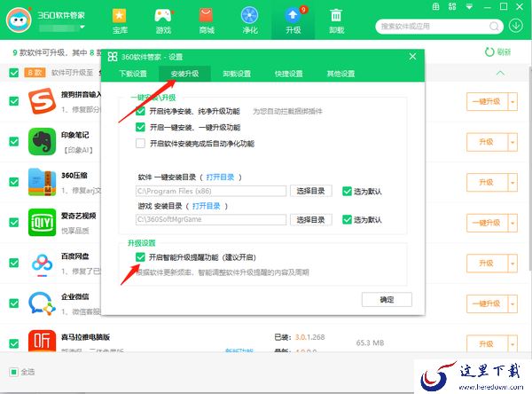Toggle the 全选 select-all checkbox
The width and height of the screenshot is (532, 394).
14,372
